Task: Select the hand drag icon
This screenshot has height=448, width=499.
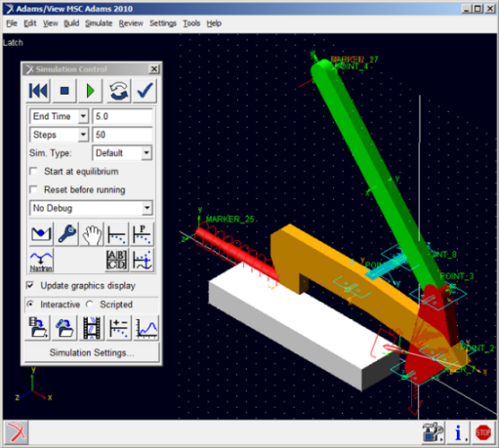Action: tap(92, 234)
